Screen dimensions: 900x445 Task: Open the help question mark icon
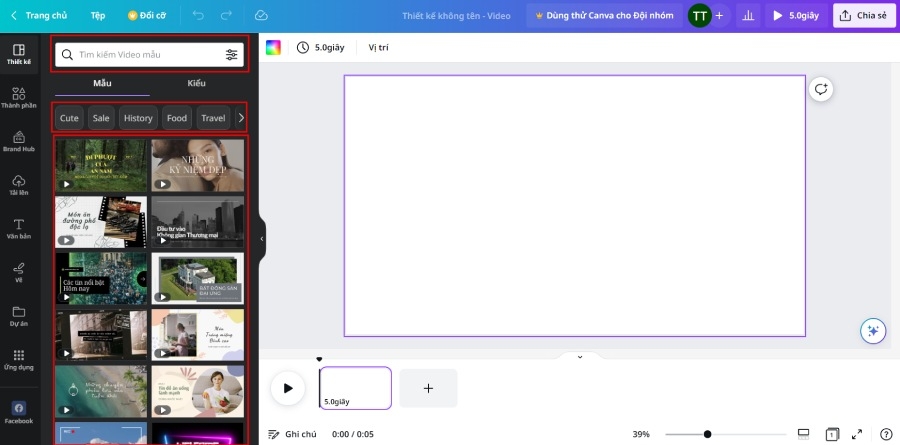(886, 434)
